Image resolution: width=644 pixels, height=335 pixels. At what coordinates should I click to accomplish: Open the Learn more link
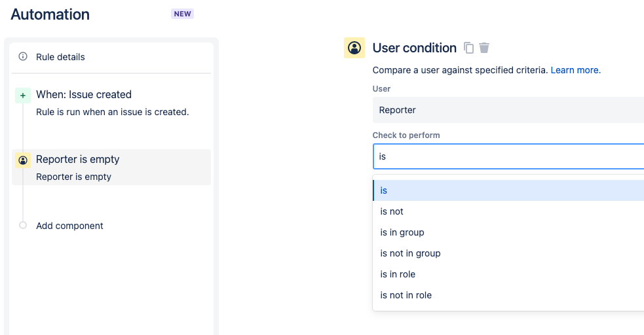tap(575, 70)
